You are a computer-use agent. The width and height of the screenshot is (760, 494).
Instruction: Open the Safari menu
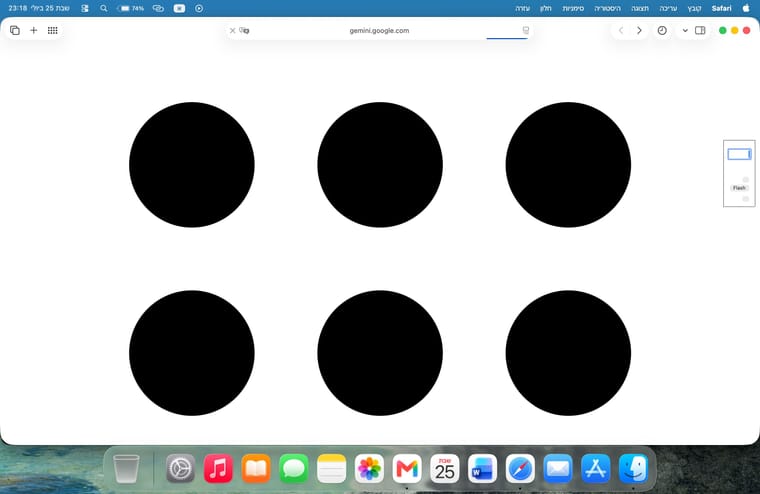(721, 8)
